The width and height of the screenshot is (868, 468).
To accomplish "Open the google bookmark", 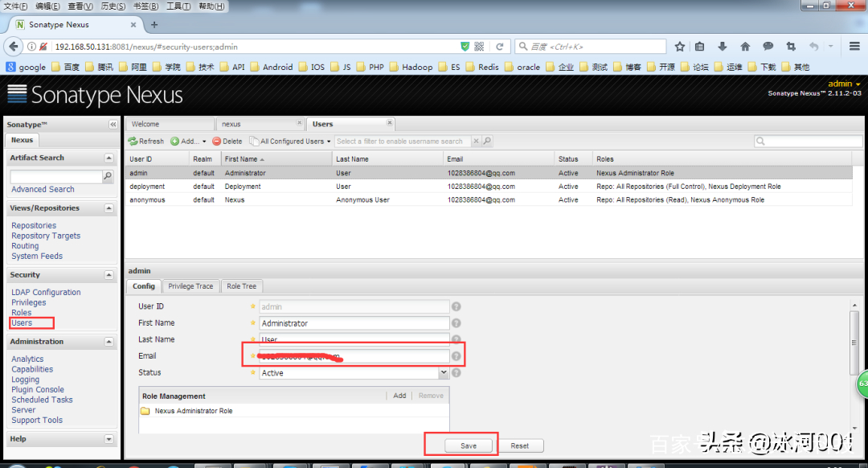I will 26,67.
